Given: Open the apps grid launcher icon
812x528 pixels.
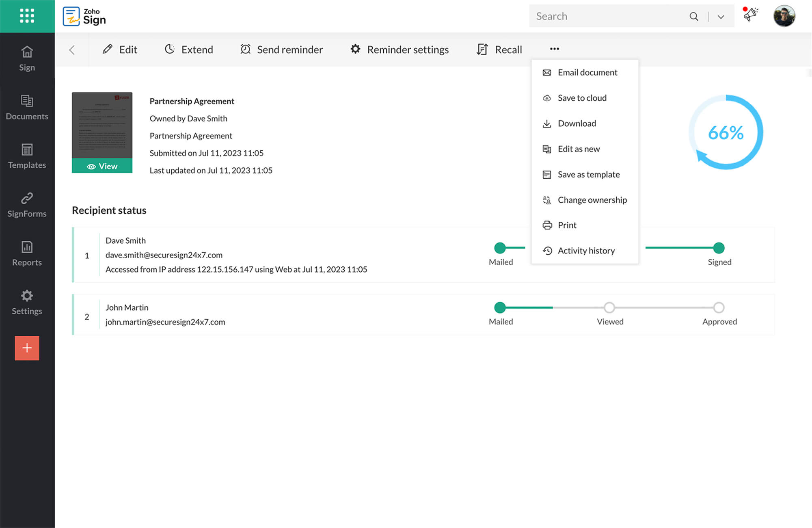Looking at the screenshot, I should pos(27,16).
